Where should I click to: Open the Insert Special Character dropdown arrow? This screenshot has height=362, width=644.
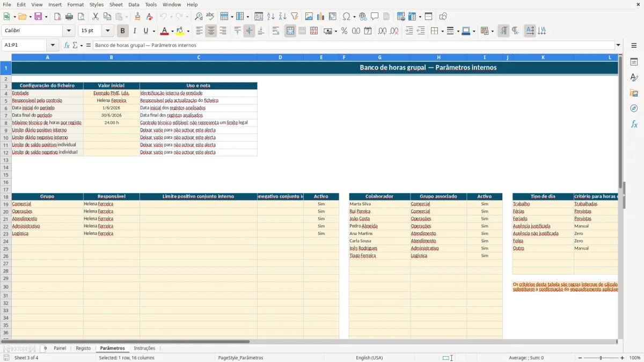click(353, 17)
